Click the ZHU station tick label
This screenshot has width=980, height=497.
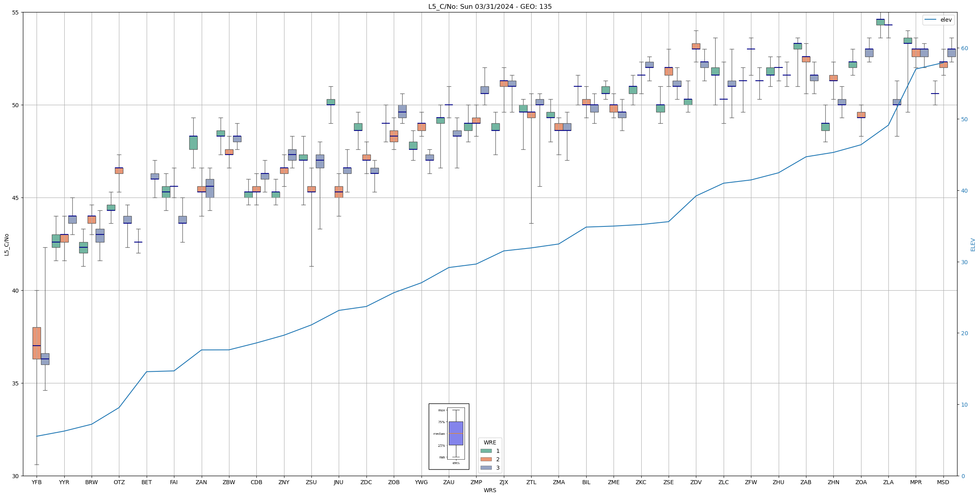point(779,482)
